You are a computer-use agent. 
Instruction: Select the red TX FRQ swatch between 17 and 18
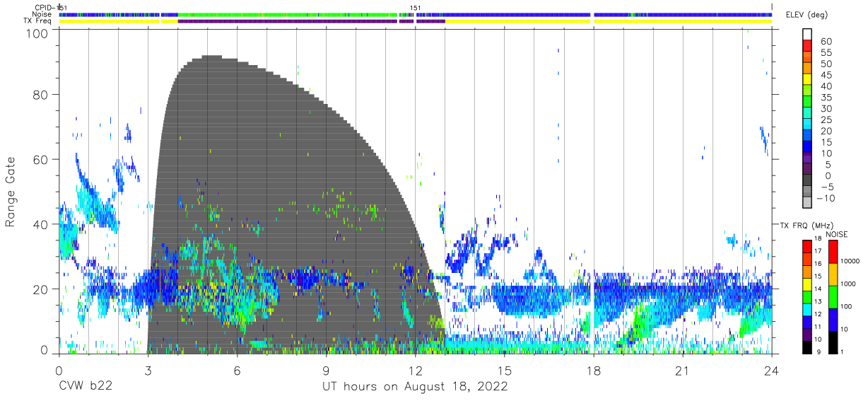(807, 246)
